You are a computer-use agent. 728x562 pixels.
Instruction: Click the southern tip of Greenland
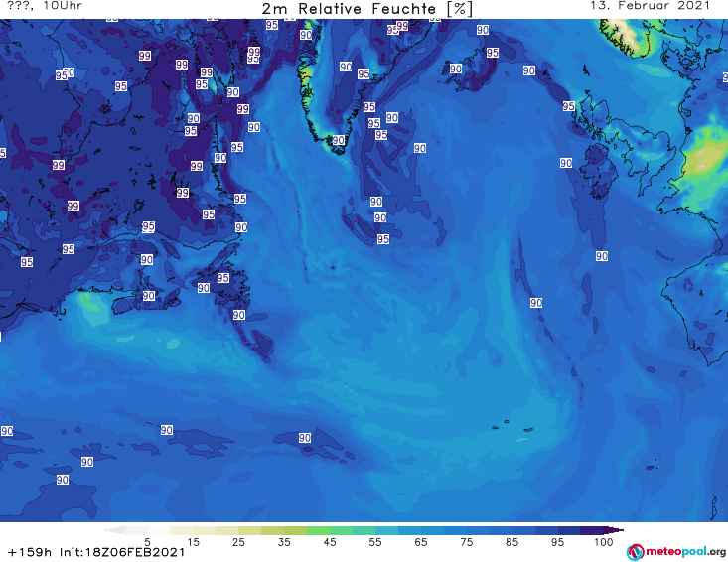coord(339,148)
